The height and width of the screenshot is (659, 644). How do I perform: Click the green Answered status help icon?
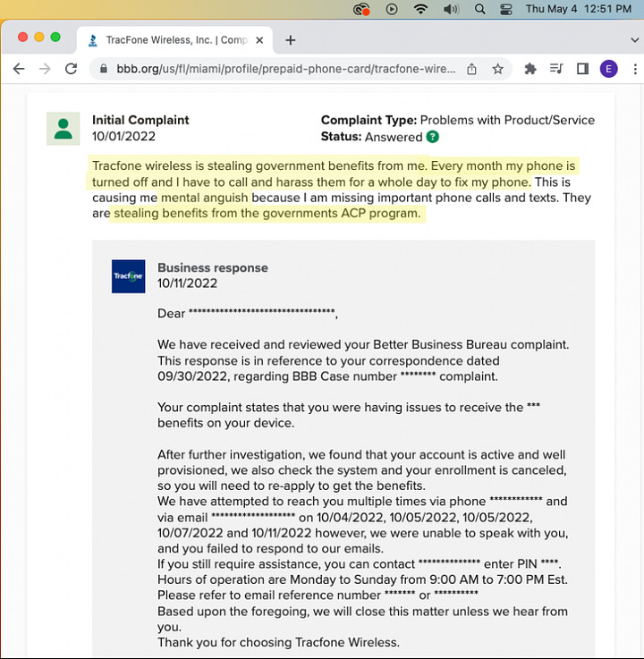pyautogui.click(x=432, y=137)
